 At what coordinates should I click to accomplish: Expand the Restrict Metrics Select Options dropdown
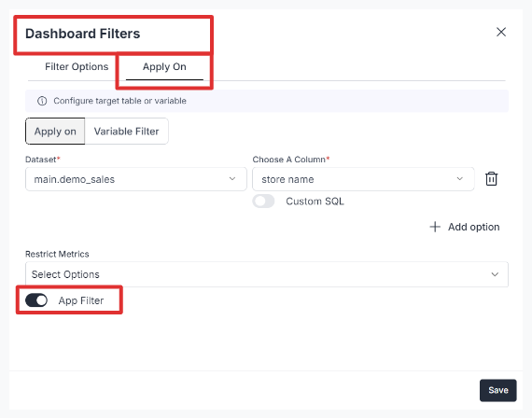(x=267, y=274)
